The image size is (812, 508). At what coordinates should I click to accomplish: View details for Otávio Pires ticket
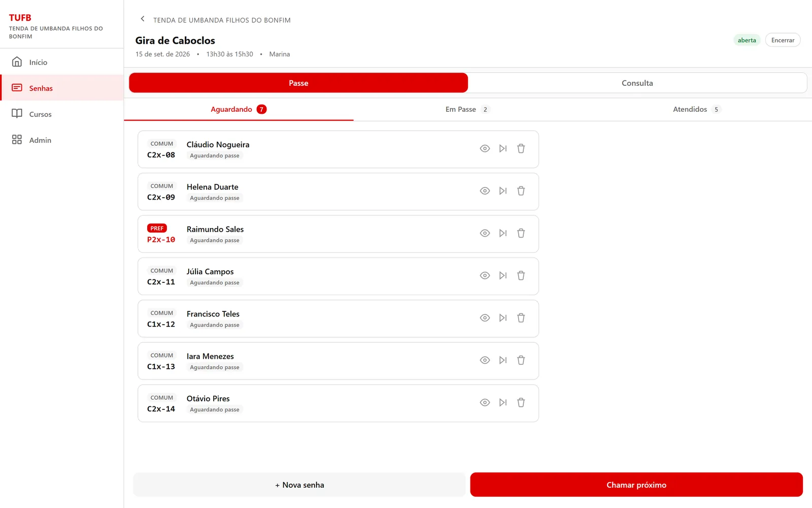[x=485, y=403]
